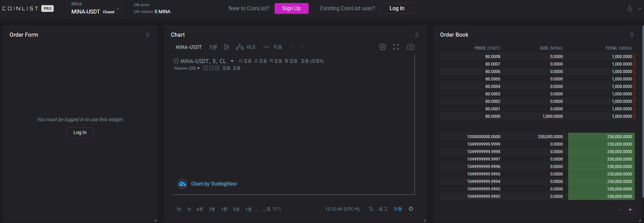Click size 1,000.0000 in 80.0000 ask row
Image resolution: width=644 pixels, height=223 pixels.
coord(553,116)
